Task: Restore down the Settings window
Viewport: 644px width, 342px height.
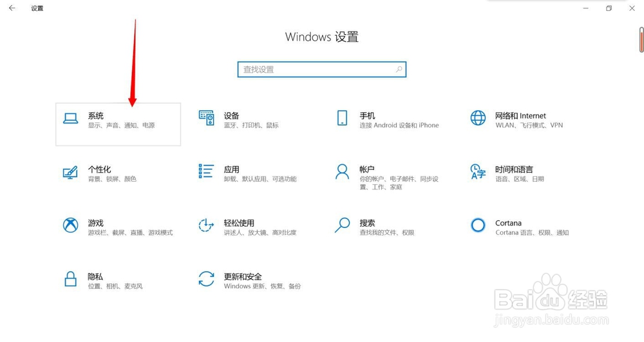Action: click(x=609, y=8)
